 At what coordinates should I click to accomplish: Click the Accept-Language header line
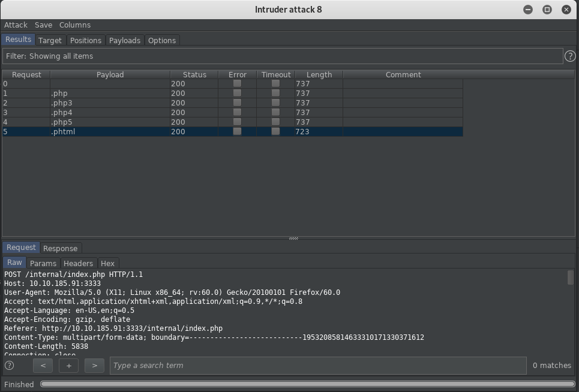(x=70, y=310)
